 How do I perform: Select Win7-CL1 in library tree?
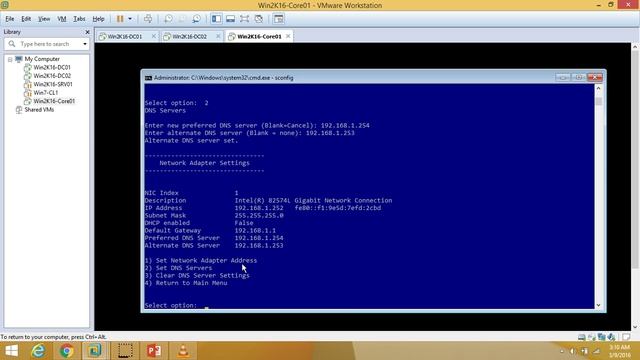pos(45,93)
